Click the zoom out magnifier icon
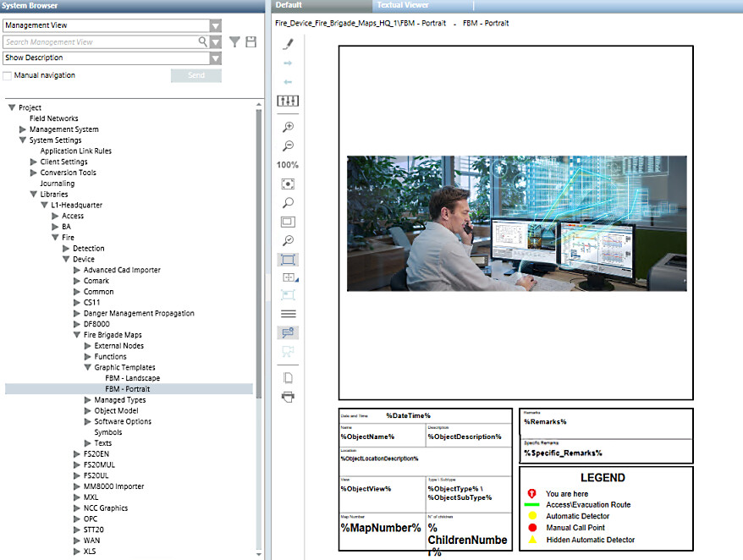Image resolution: width=743 pixels, height=560 pixels. coord(288,145)
